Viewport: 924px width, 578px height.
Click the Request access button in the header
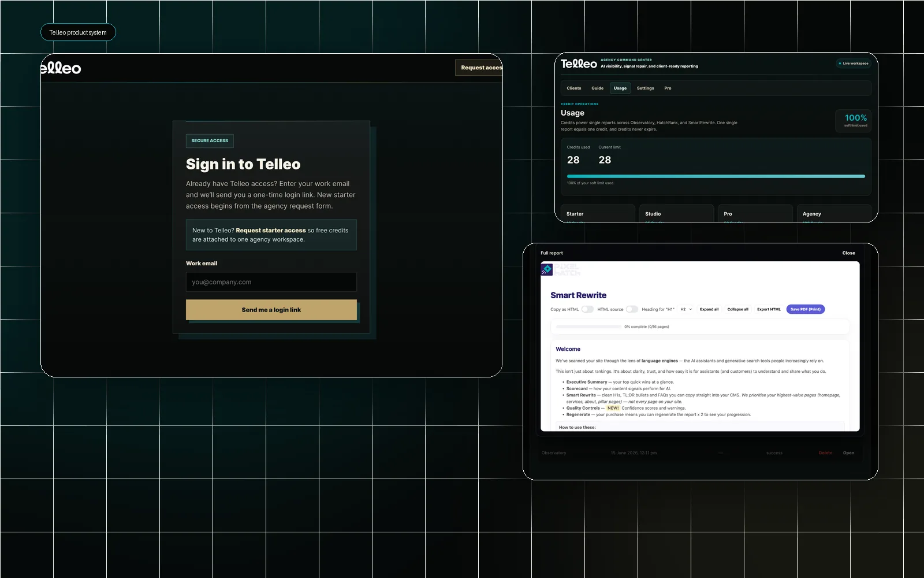point(479,68)
